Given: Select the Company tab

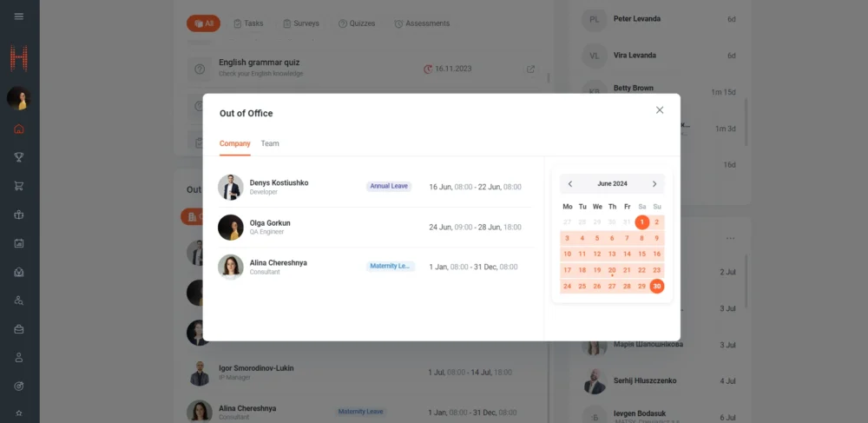Looking at the screenshot, I should tap(234, 143).
